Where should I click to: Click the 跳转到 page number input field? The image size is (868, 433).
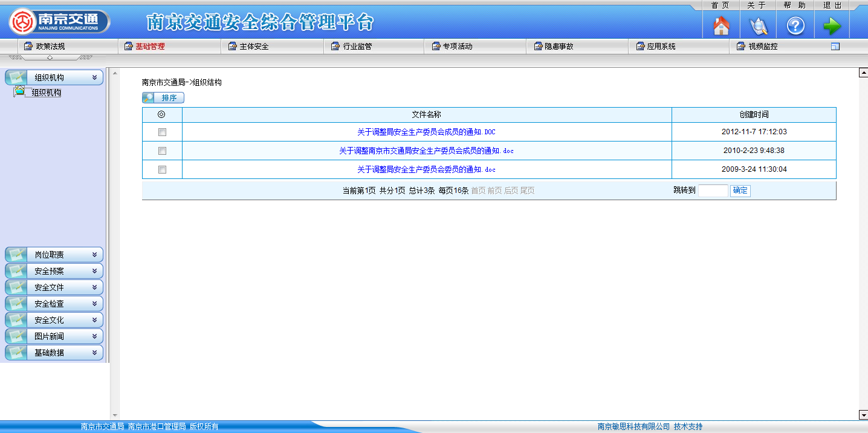coord(713,190)
